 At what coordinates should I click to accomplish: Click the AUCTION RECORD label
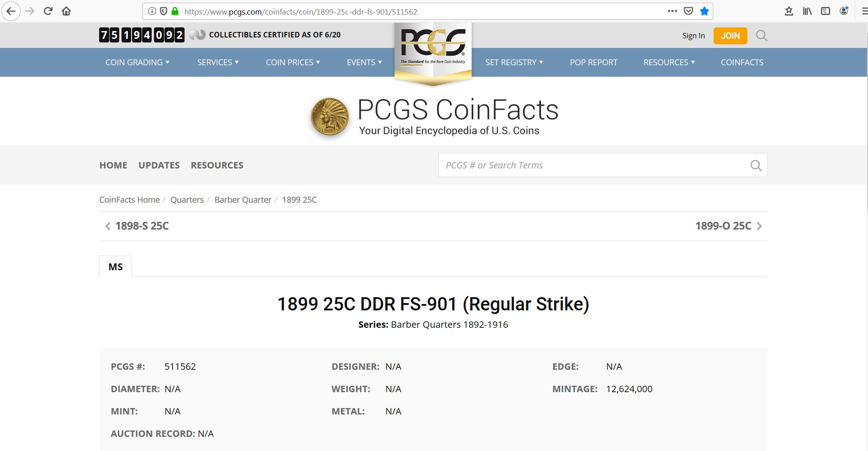coord(153,434)
